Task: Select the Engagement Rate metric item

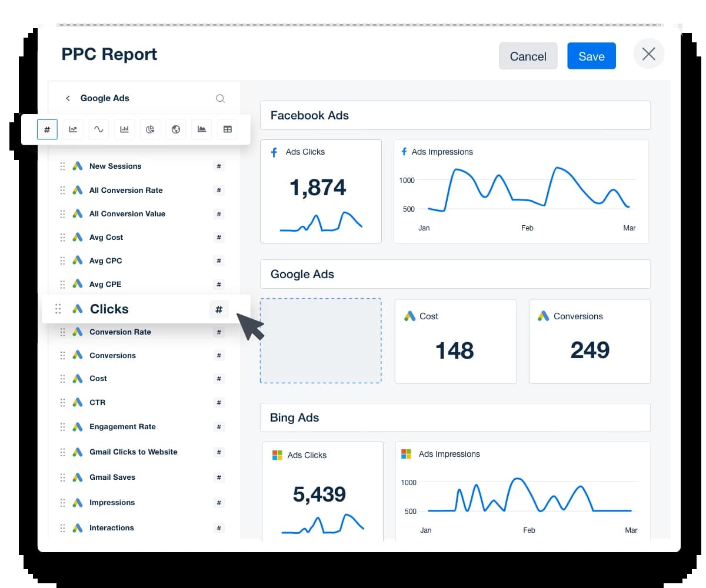Action: point(122,426)
